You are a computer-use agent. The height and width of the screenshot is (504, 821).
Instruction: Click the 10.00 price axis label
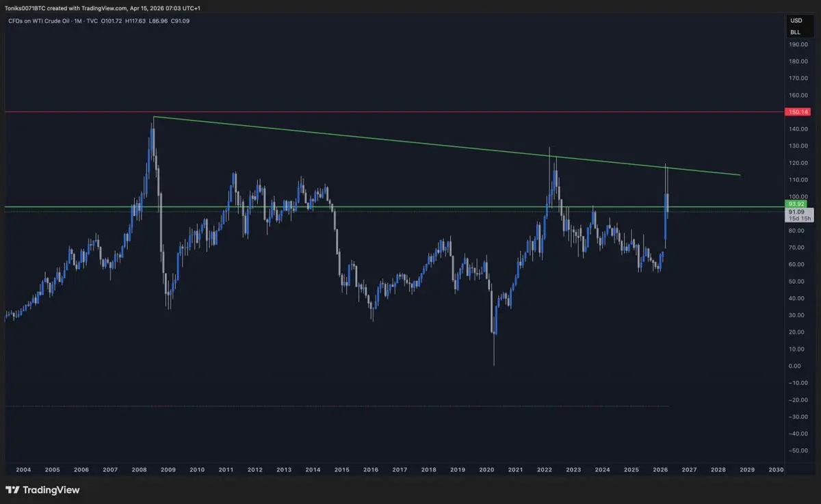(x=797, y=349)
